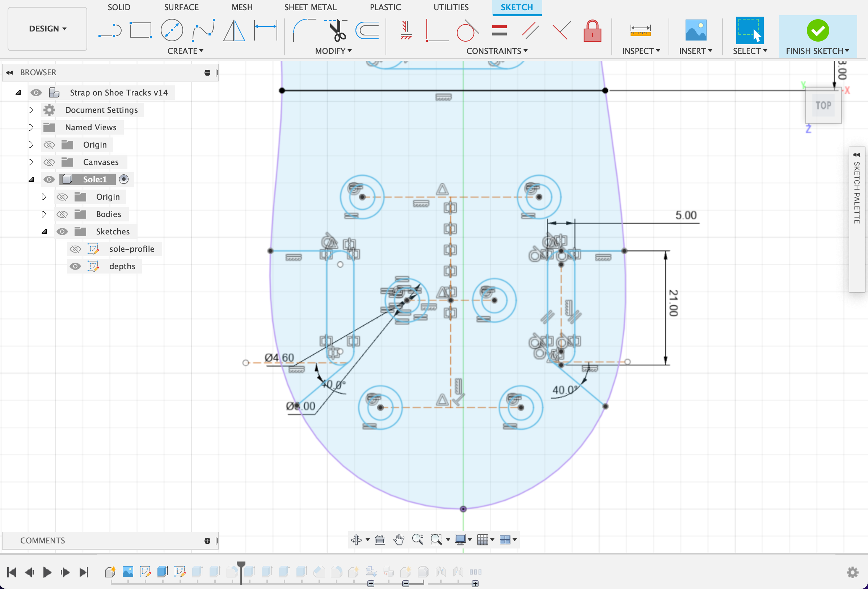Hide the depths sketch
The image size is (868, 589).
pos(75,266)
